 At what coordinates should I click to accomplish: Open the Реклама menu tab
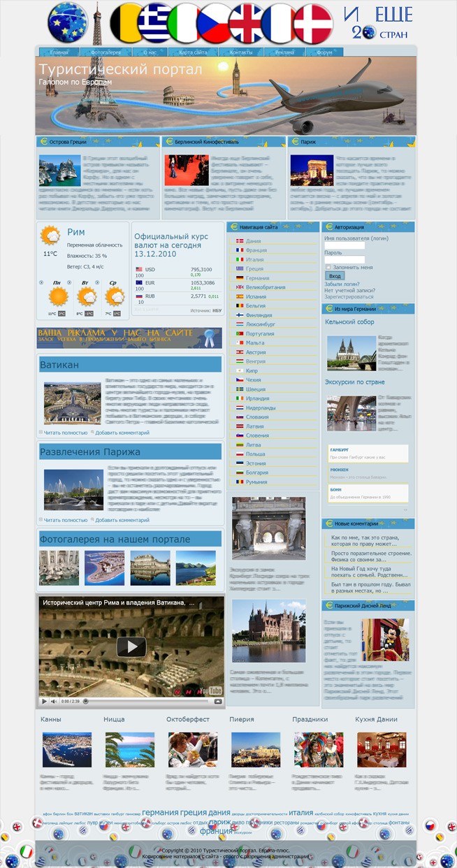pyautogui.click(x=284, y=52)
